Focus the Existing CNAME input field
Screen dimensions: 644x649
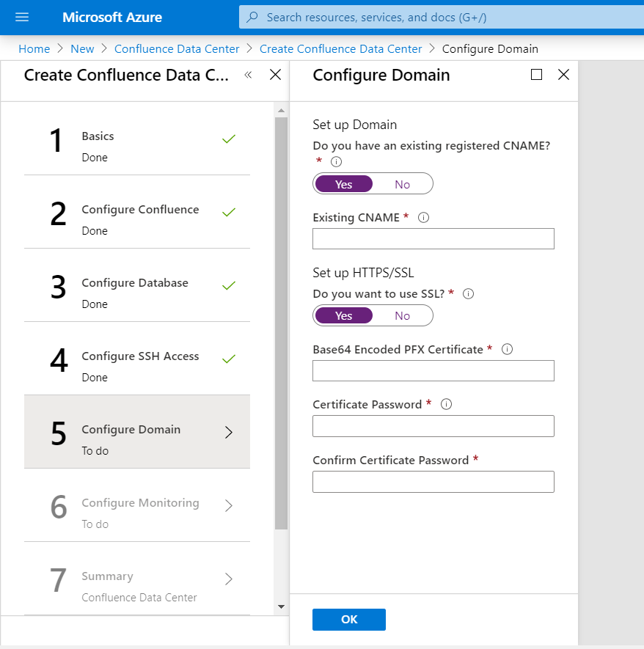click(x=433, y=239)
